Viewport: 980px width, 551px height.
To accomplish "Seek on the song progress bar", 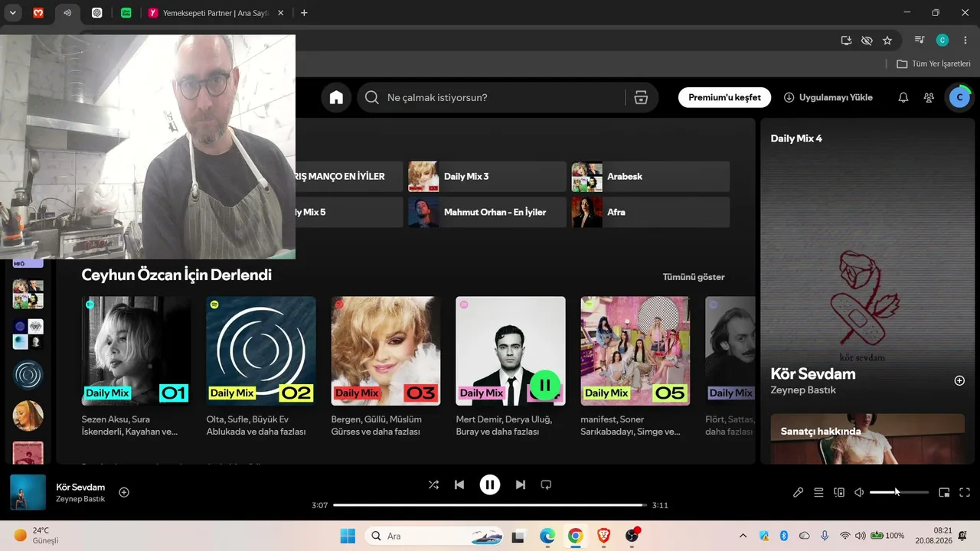I will pyautogui.click(x=490, y=505).
